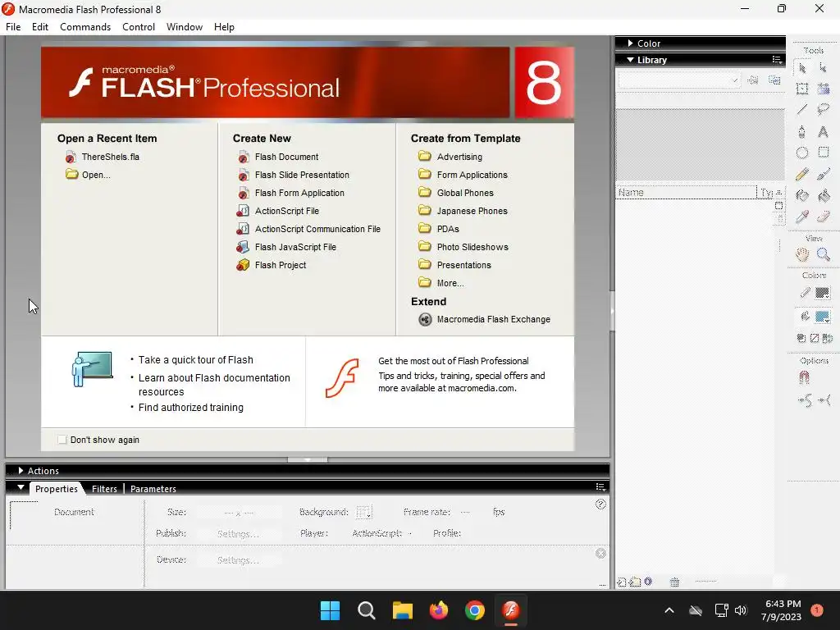Select the Eyedropper tool

click(x=802, y=217)
